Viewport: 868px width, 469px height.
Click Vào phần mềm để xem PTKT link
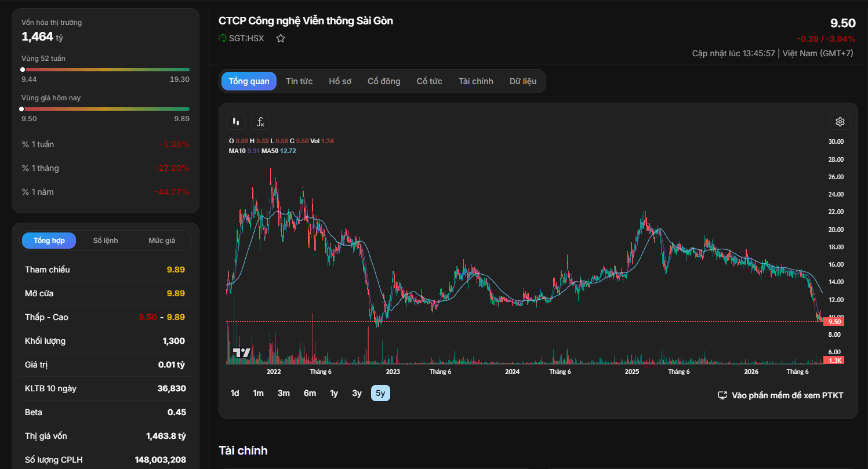click(787, 395)
